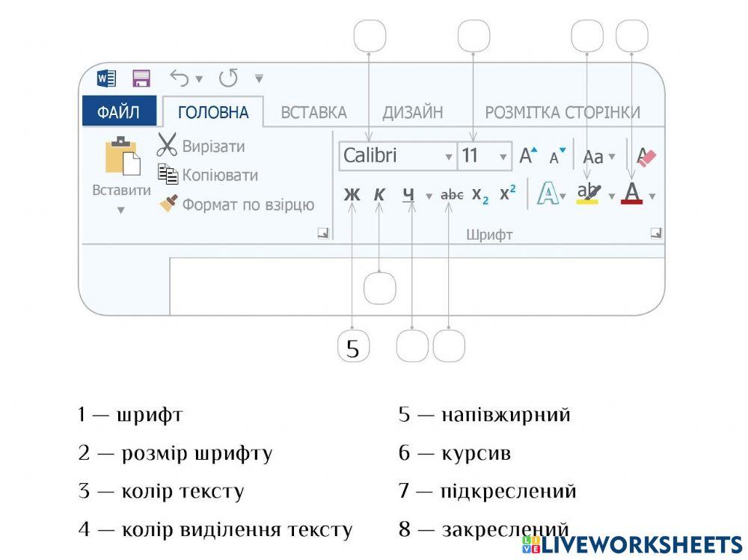The width and height of the screenshot is (748, 560).
Task: Click the Копіювати copy icon
Action: click(167, 173)
